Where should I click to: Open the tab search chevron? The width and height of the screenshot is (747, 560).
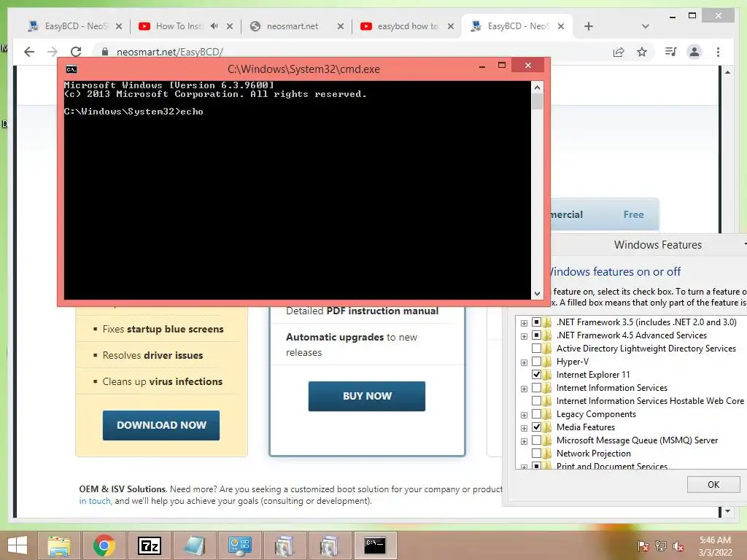coord(646,26)
